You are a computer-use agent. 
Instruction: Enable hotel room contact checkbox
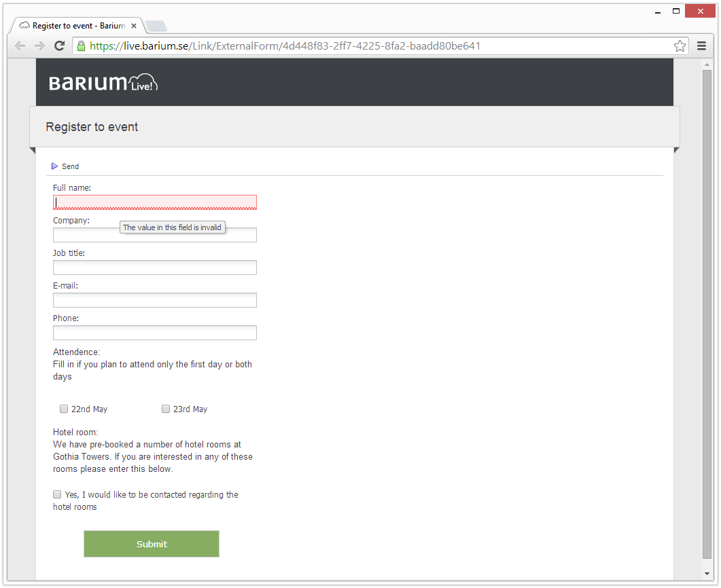57,494
